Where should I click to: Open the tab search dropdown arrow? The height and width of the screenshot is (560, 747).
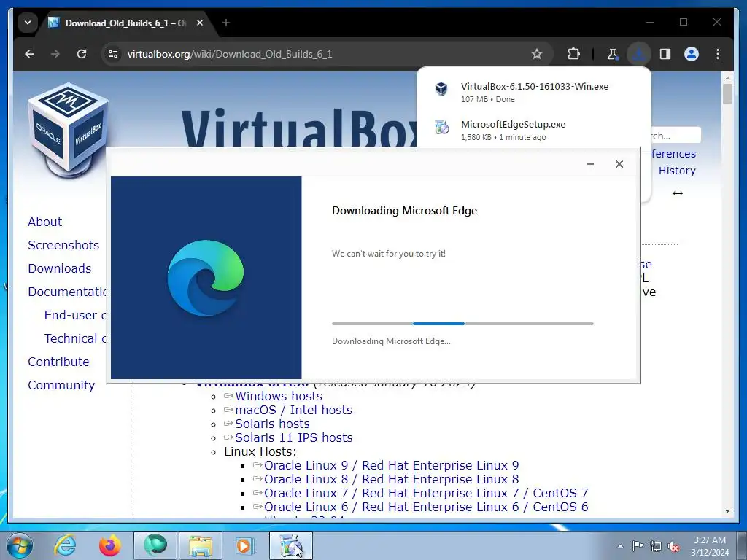(28, 23)
